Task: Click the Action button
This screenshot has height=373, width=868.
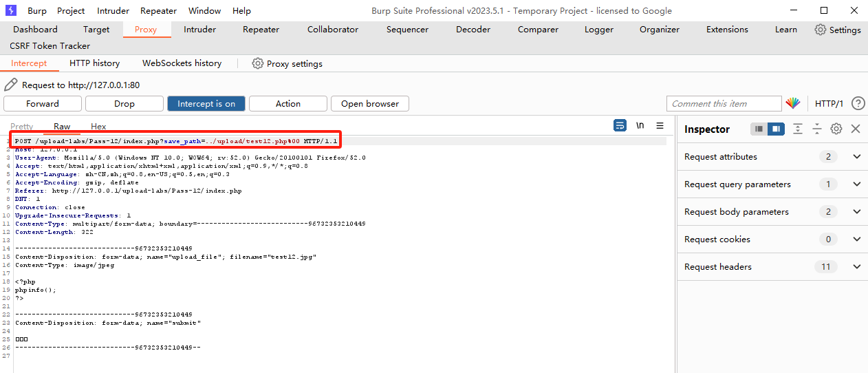Action: [x=288, y=103]
